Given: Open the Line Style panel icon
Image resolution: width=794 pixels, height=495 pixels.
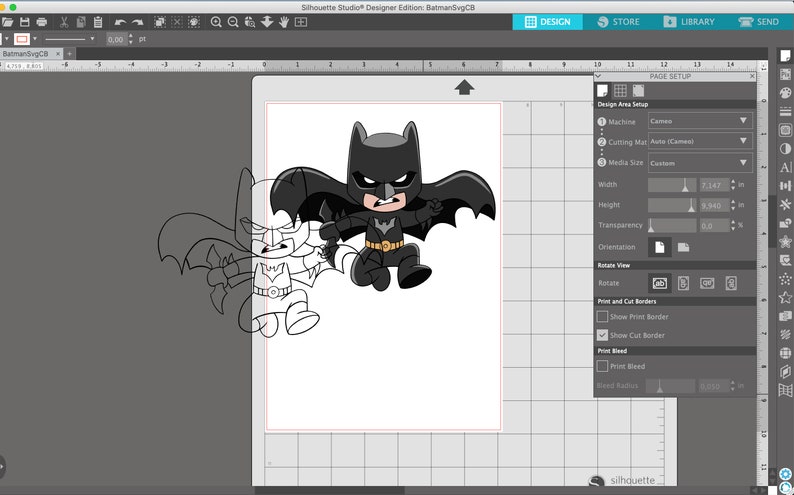Looking at the screenshot, I should pos(785,111).
